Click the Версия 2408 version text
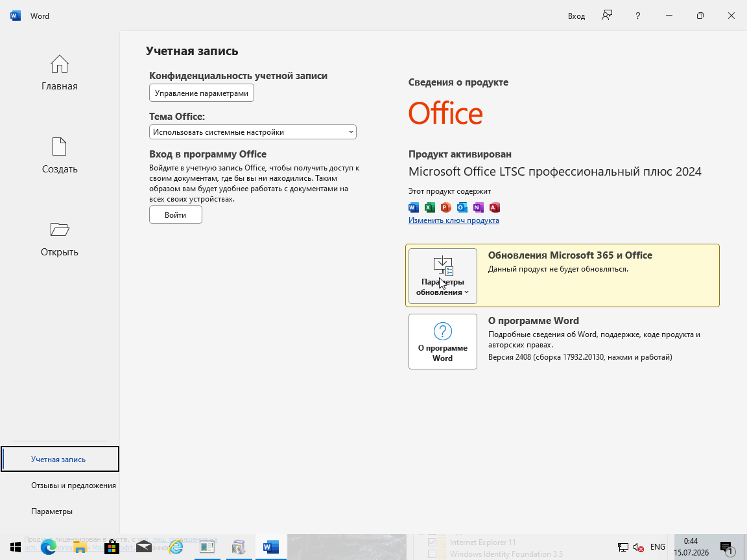This screenshot has height=560, width=747. click(x=580, y=357)
